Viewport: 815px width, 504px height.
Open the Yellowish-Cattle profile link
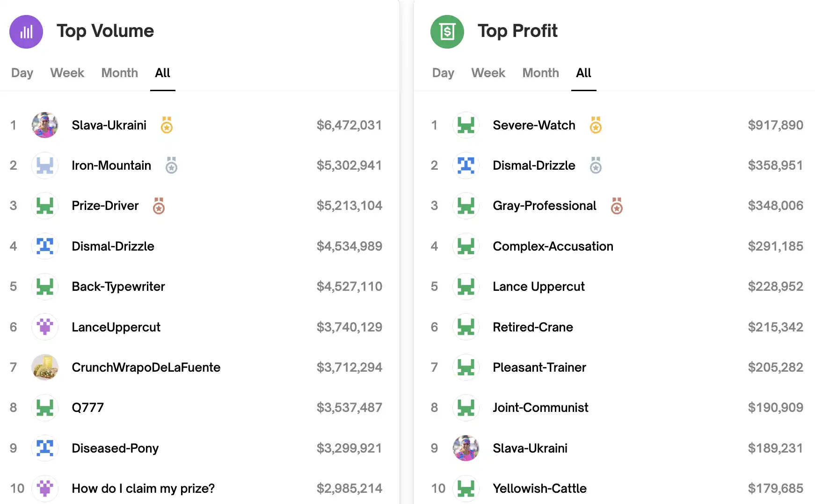[539, 489]
